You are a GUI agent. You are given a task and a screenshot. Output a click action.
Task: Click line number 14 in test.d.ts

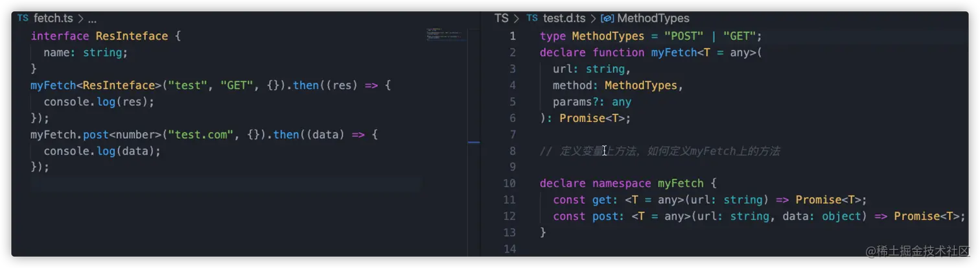pyautogui.click(x=509, y=249)
